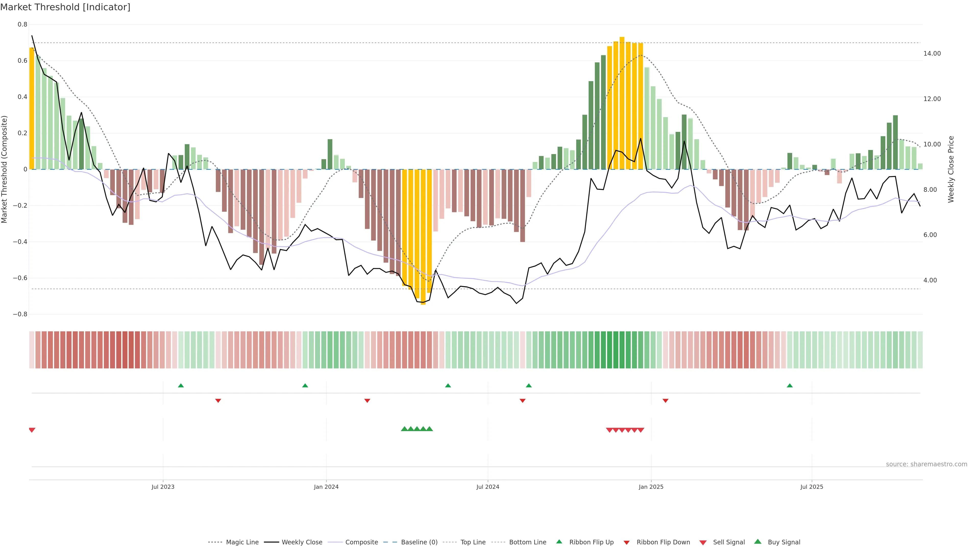Click ribbon flip up marker left of Jul 2025

pos(790,386)
